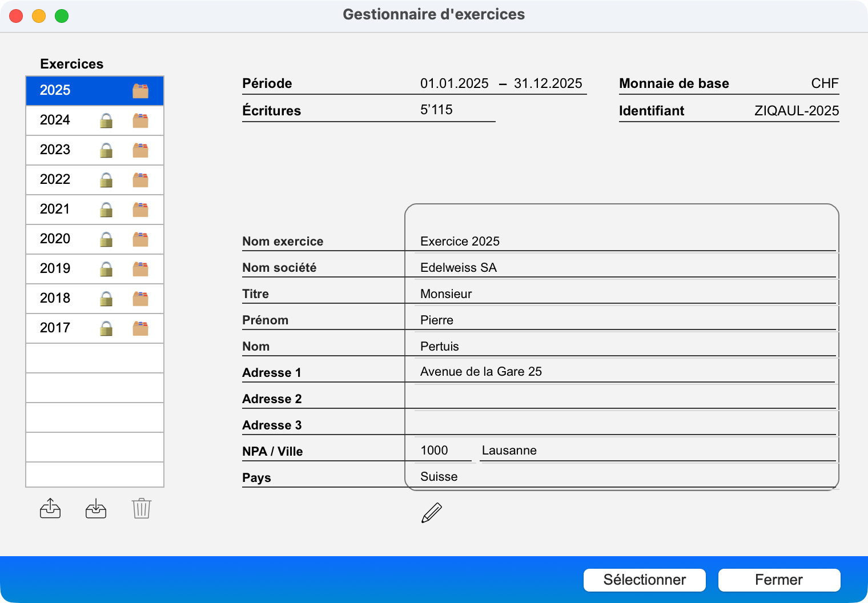Click the padlock icon on the 2024 row
868x603 pixels.
click(x=106, y=120)
